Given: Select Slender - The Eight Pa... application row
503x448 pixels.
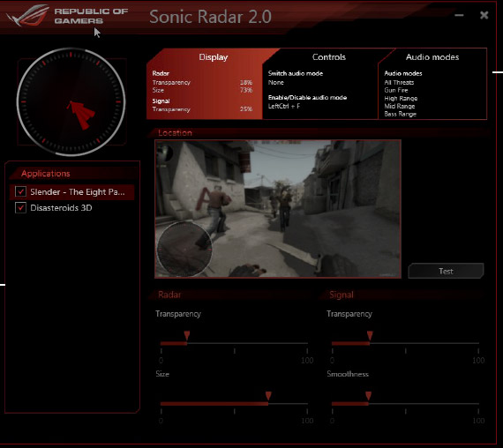Looking at the screenshot, I should [x=71, y=192].
